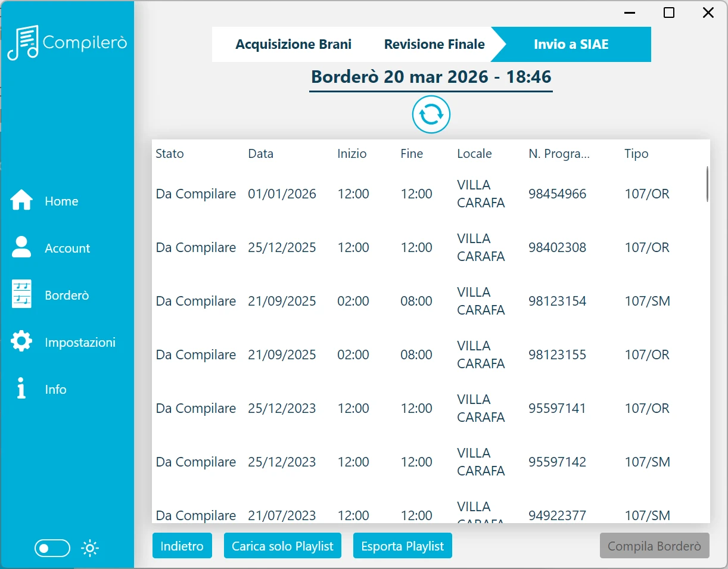
Task: Click the Account person icon
Action: tap(21, 247)
